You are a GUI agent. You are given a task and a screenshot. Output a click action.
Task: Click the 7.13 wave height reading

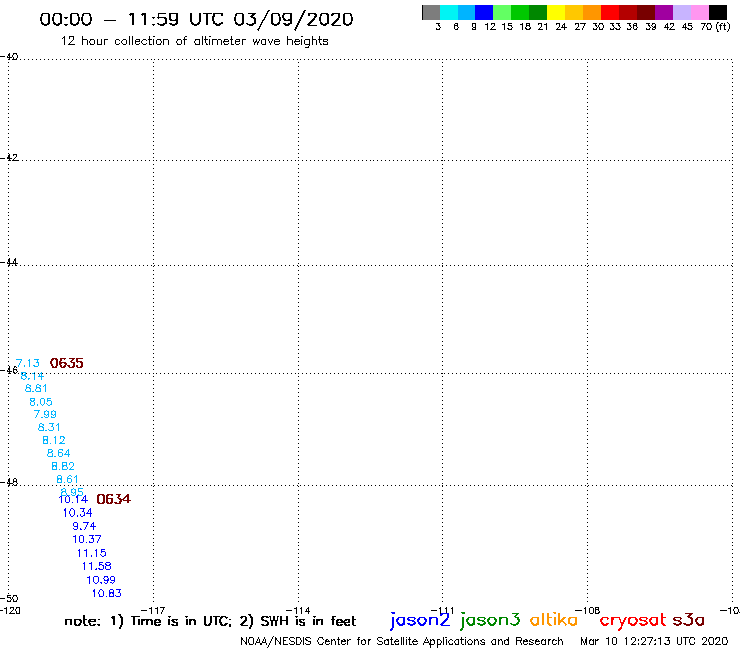click(28, 363)
